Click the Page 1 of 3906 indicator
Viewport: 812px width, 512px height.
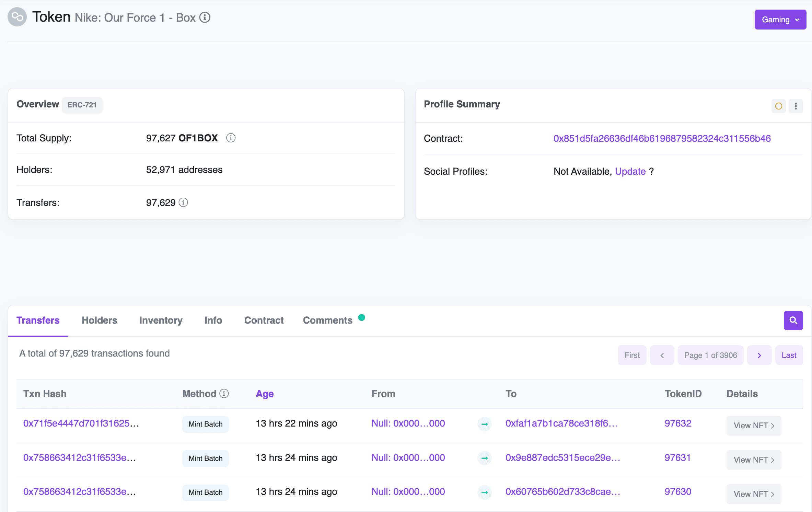[710, 355]
